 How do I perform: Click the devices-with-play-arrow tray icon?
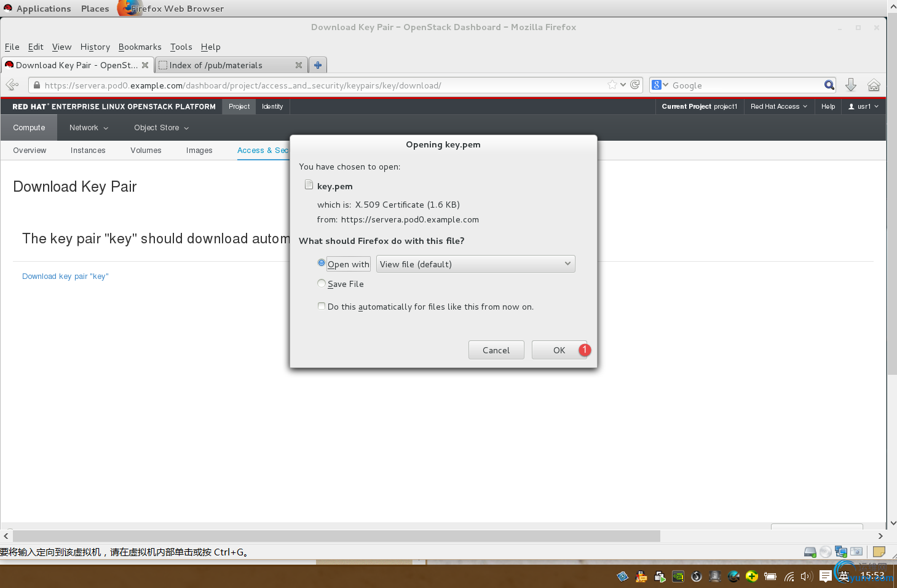tap(660, 576)
